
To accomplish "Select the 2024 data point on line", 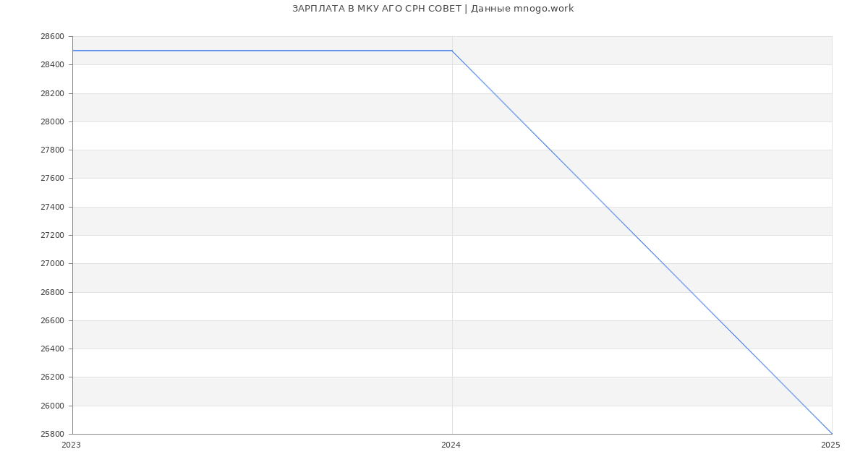I will pyautogui.click(x=452, y=51).
